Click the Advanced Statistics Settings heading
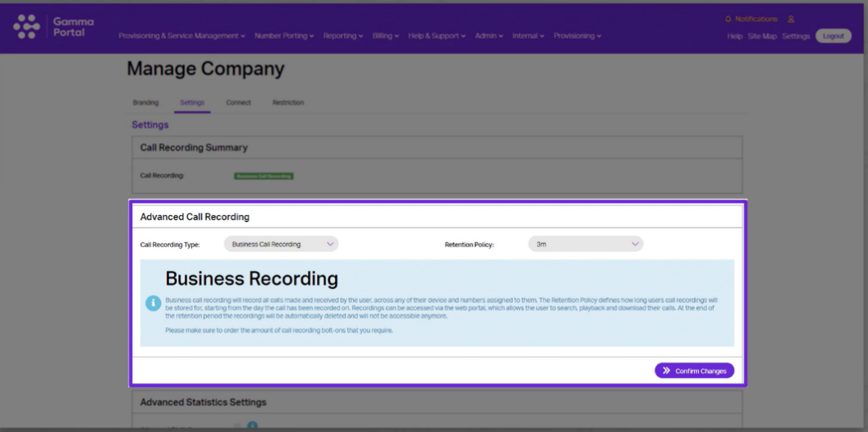This screenshot has height=432, width=868. (203, 402)
